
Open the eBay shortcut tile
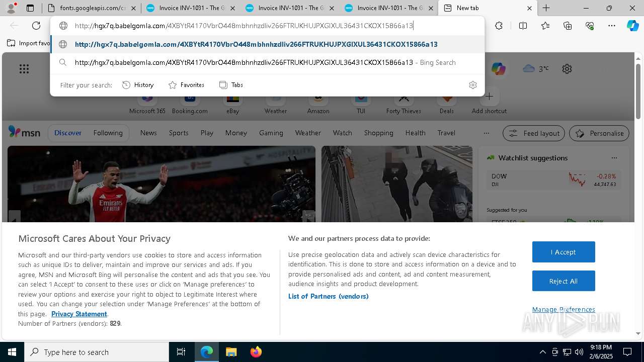coord(232,103)
